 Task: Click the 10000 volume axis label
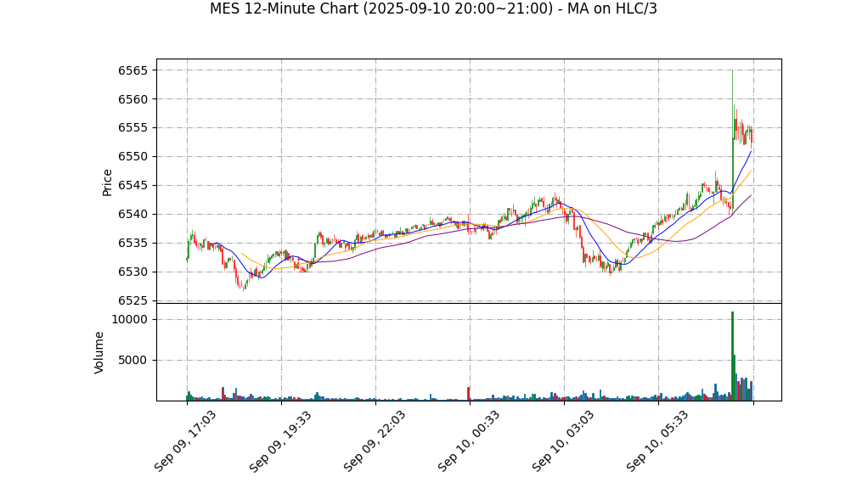coord(130,319)
